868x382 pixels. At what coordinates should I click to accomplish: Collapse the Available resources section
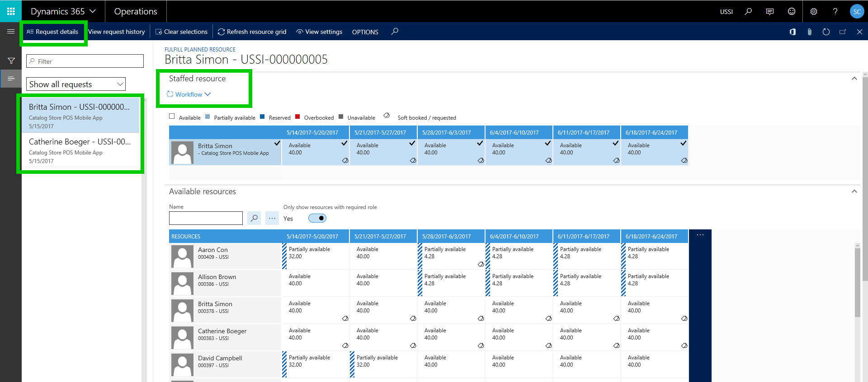click(854, 191)
